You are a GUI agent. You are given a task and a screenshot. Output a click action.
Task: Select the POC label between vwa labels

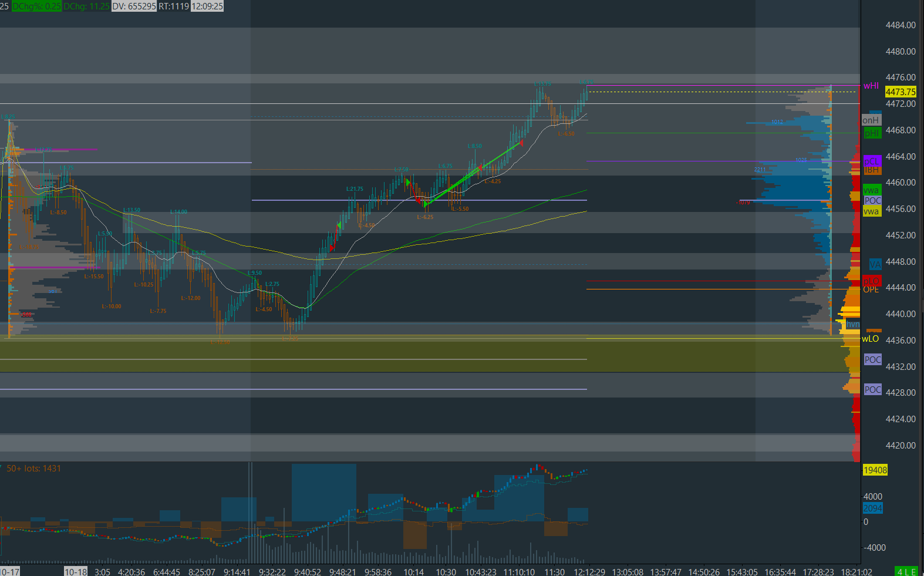click(872, 201)
